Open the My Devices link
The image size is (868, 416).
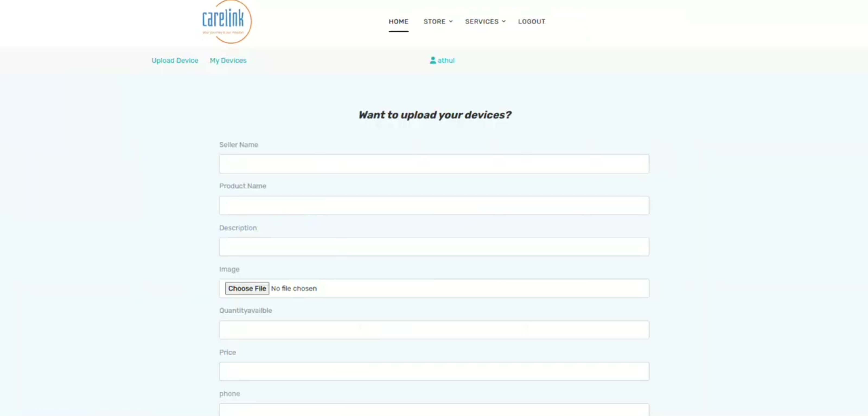click(228, 60)
